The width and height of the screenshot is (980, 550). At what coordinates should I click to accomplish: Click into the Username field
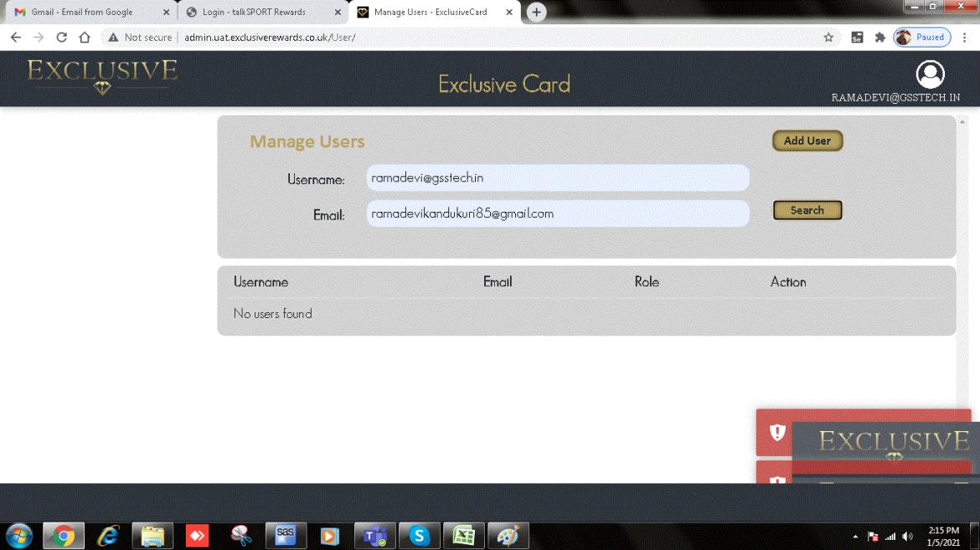click(x=557, y=177)
